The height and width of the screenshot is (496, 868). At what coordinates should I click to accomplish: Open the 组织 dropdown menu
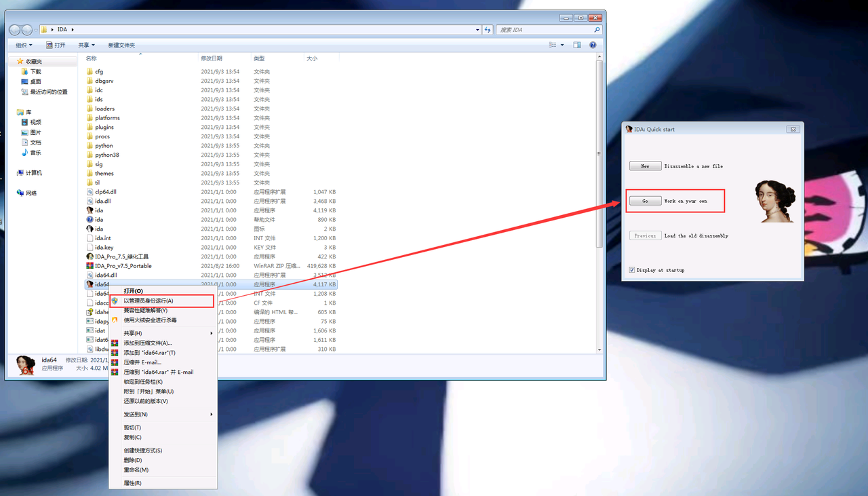pos(24,45)
